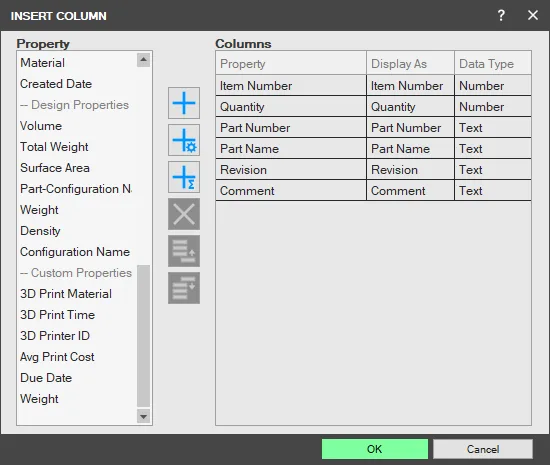Click the Property list scrollbar thumb
550x465 pixels.
(x=143, y=336)
